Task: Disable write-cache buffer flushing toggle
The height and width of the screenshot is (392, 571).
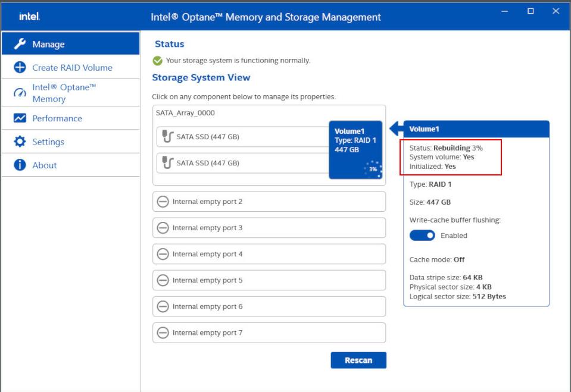Action: coord(422,236)
